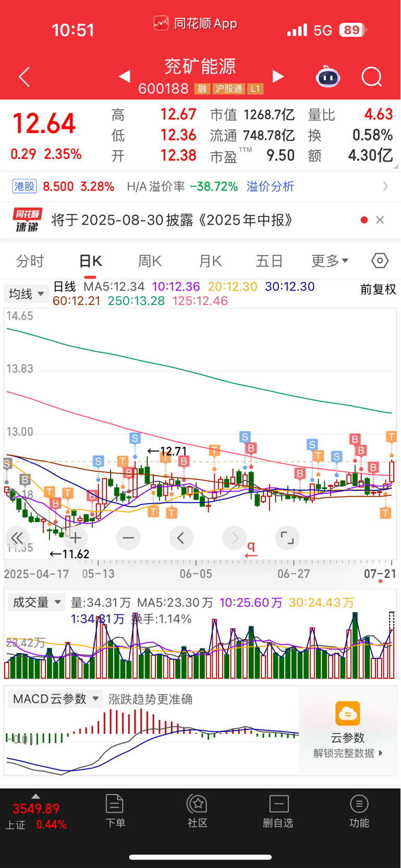Open the MACD云参数 dropdown
Image resolution: width=401 pixels, height=868 pixels.
[55, 699]
